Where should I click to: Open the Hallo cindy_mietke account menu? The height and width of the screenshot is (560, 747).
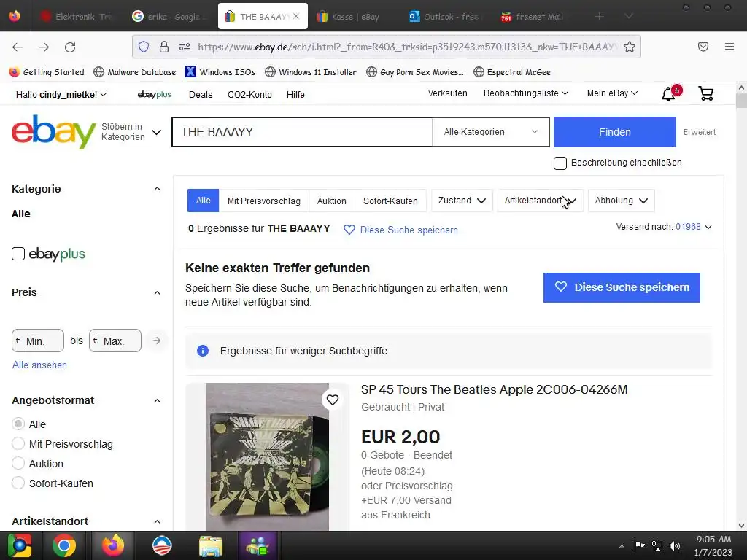coord(61,94)
